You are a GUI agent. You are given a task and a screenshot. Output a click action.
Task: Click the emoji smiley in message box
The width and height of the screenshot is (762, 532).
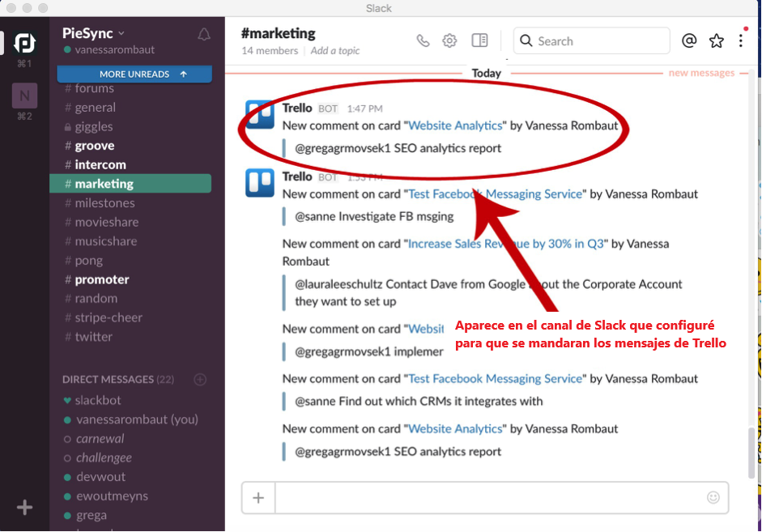click(x=713, y=497)
